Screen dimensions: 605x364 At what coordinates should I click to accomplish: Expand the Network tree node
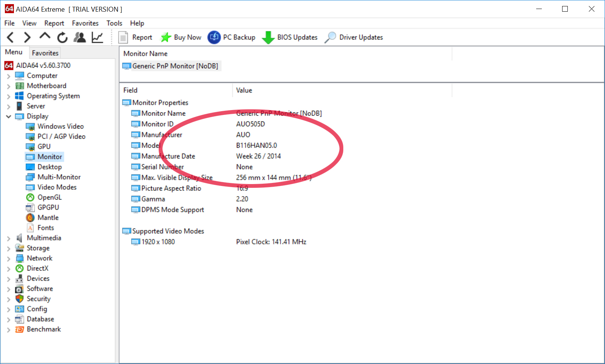[x=9, y=258]
